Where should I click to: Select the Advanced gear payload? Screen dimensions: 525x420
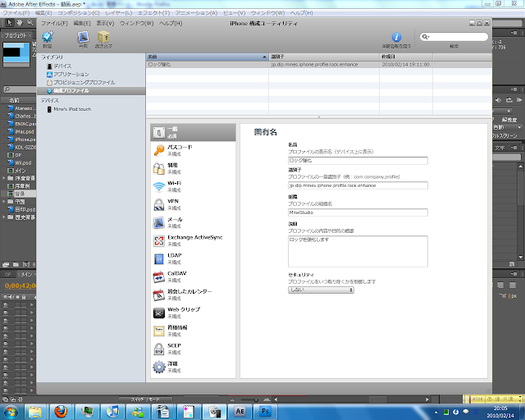click(193, 367)
